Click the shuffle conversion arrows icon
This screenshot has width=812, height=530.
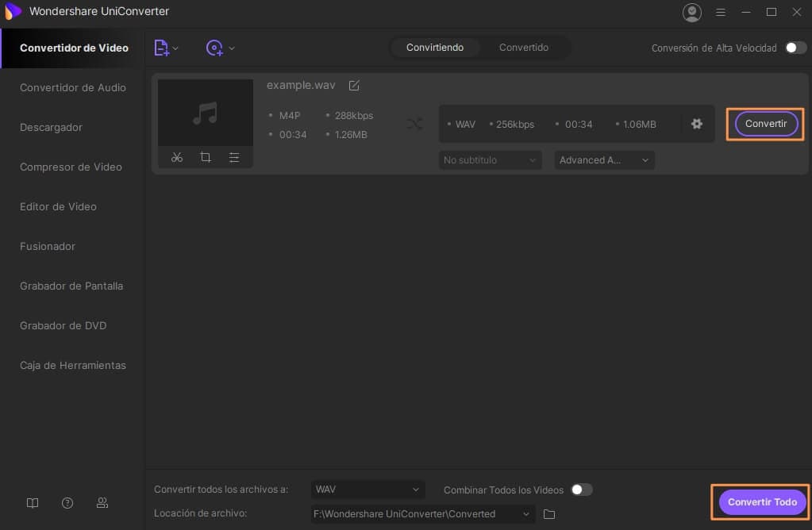click(414, 124)
